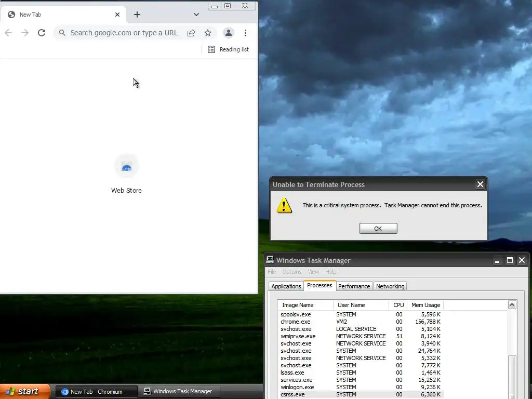Restore the Chromium window size
The image size is (532, 399).
228,6
